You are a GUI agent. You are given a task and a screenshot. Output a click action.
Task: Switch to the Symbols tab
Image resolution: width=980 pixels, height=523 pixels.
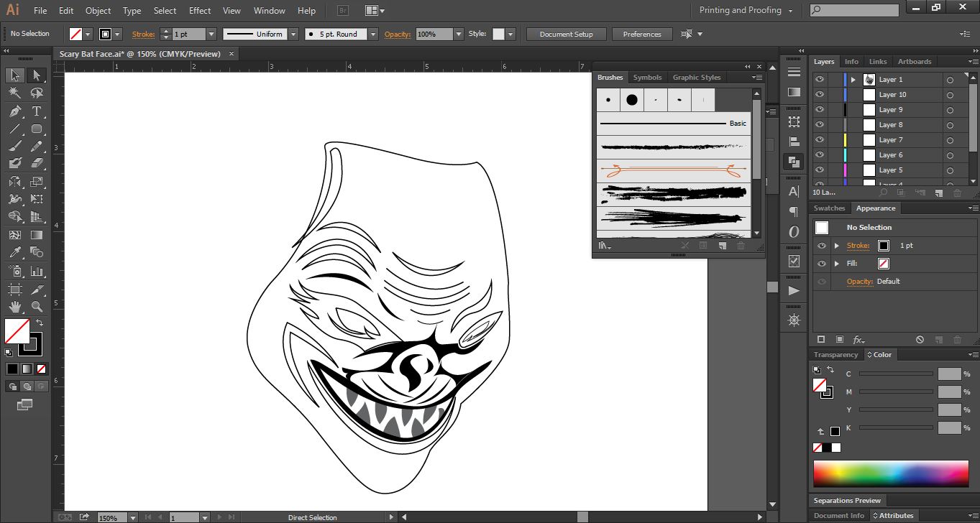click(x=647, y=78)
